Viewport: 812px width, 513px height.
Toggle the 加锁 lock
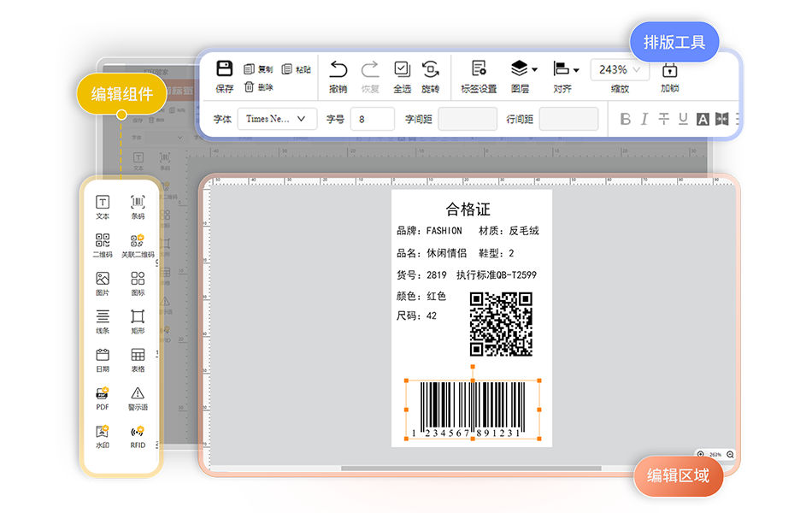pyautogui.click(x=669, y=69)
